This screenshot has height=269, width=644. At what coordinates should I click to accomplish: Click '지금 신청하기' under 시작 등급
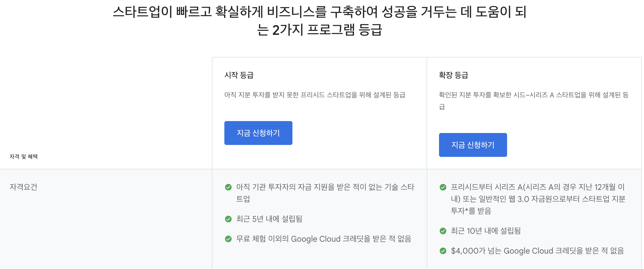(258, 133)
